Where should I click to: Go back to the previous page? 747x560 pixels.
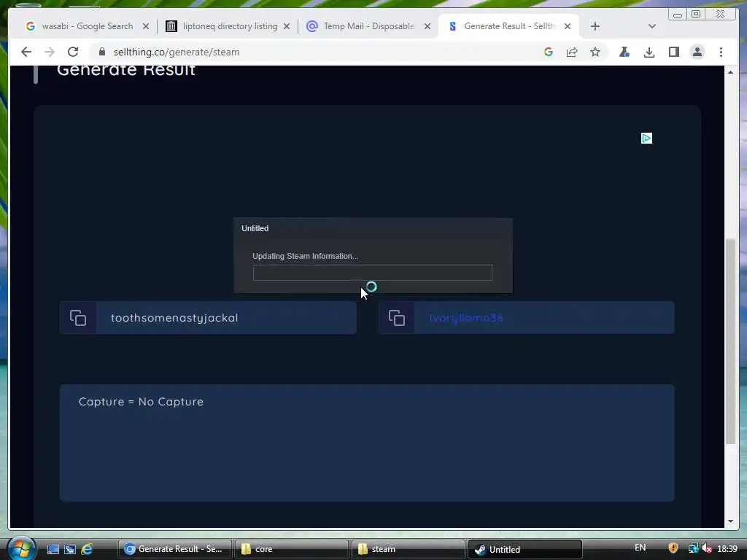[x=26, y=52]
